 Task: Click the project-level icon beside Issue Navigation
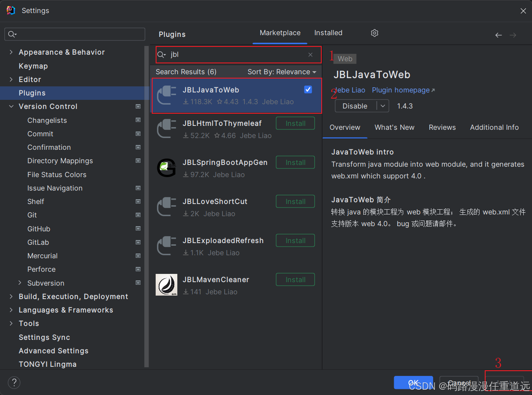tap(138, 188)
